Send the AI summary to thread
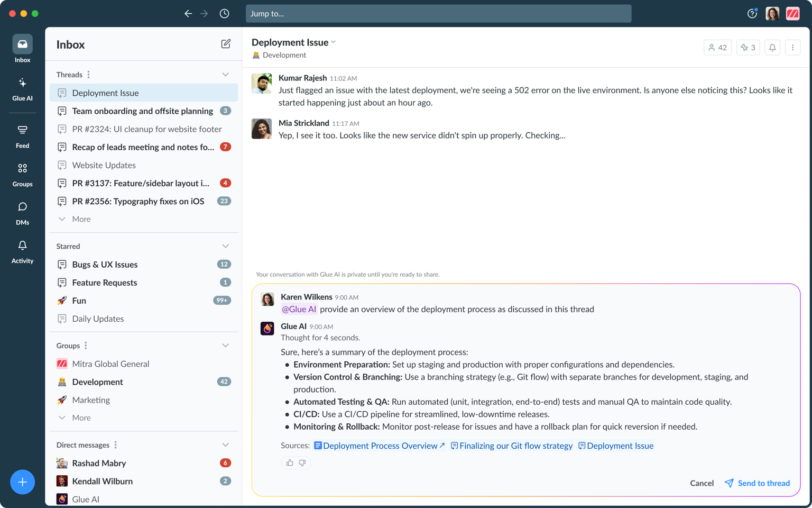Screen dimensions: 812x508 tap(757, 483)
